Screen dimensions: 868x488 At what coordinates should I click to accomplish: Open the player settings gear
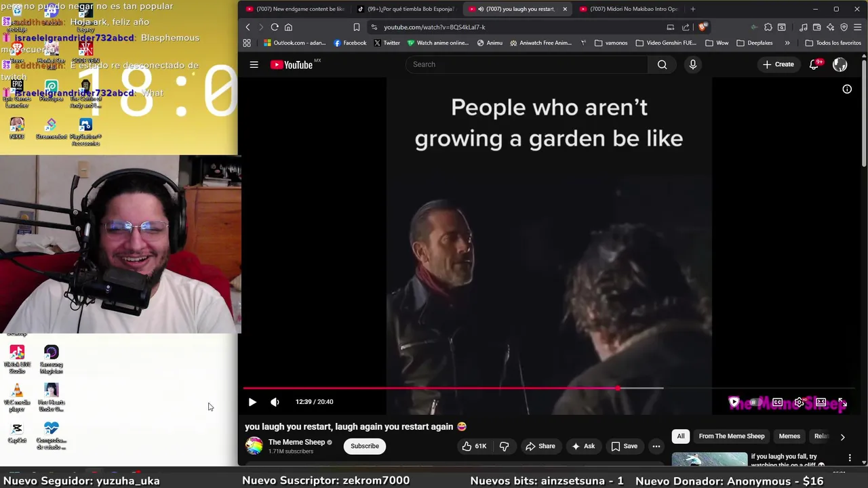[800, 403]
